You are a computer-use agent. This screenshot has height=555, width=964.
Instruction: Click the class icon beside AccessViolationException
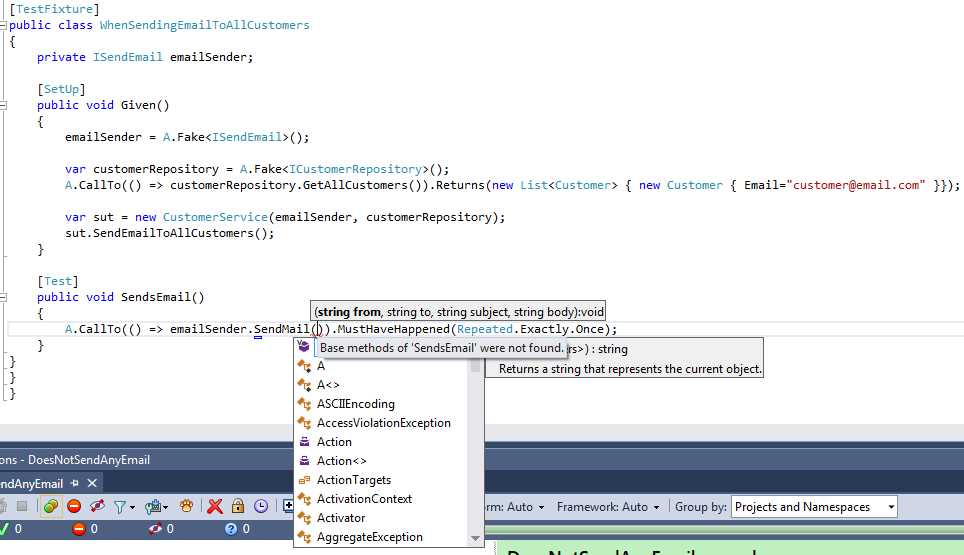tap(304, 423)
